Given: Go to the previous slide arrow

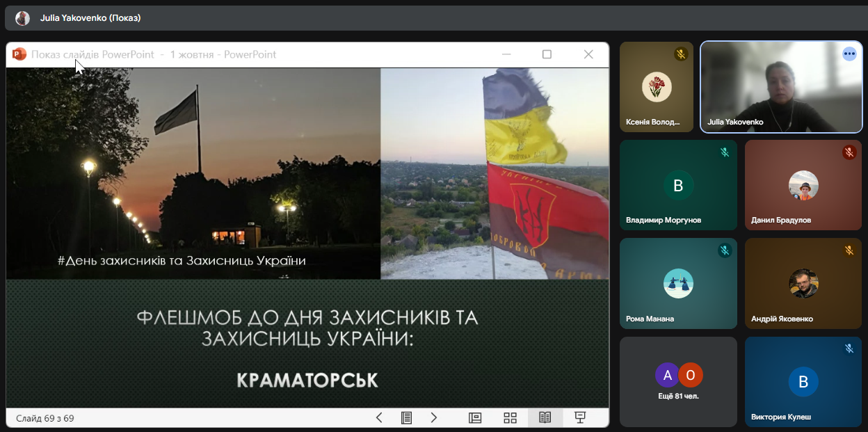Looking at the screenshot, I should [379, 417].
